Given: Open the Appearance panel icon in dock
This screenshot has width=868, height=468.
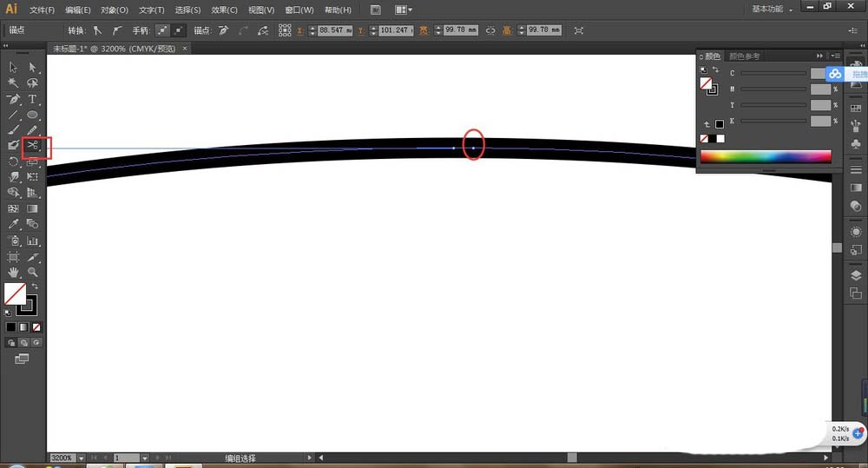Looking at the screenshot, I should (856, 232).
